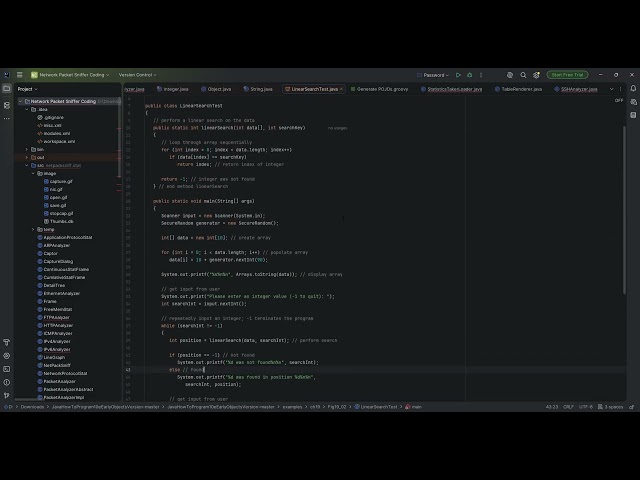Toggle the OFF inspections indicator

point(619,100)
